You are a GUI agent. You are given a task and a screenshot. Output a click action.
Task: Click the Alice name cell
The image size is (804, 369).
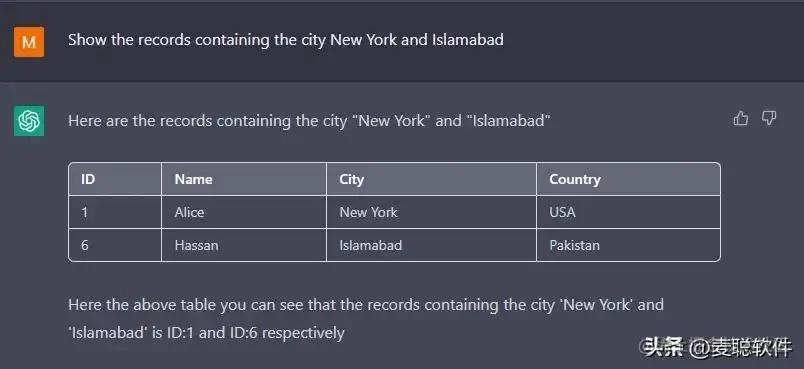click(244, 212)
